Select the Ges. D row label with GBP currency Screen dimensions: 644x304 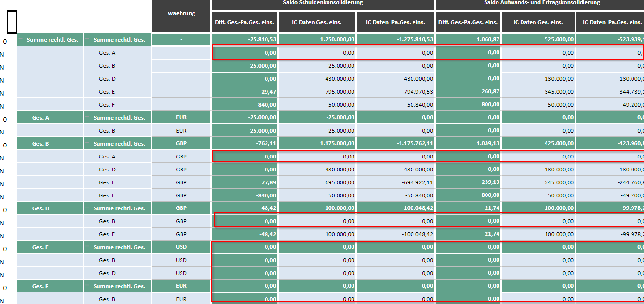[118, 169]
